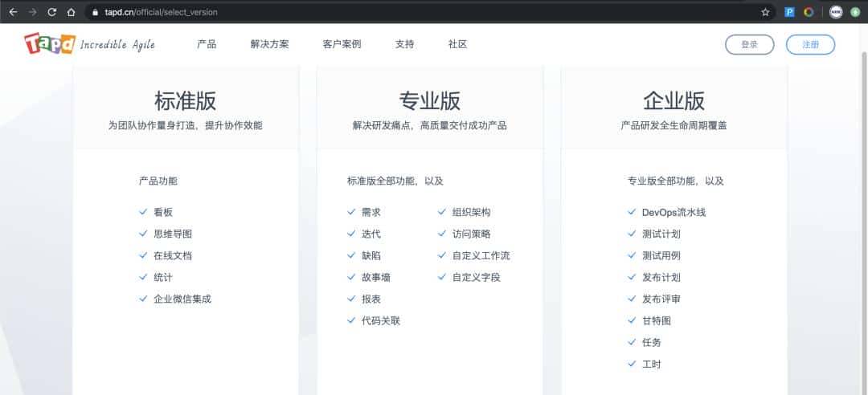Reload the page with the refresh icon
Image resolution: width=868 pixels, height=395 pixels.
[x=52, y=11]
